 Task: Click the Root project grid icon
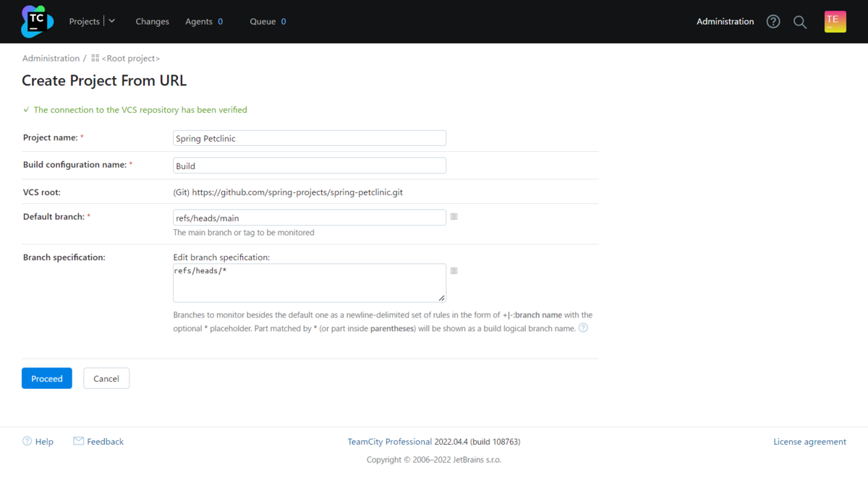tap(95, 59)
